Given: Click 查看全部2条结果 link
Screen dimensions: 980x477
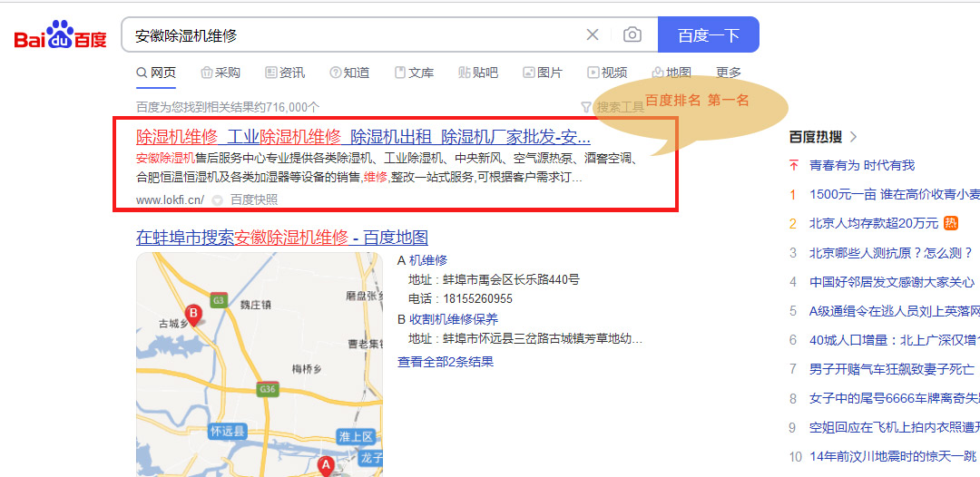Looking at the screenshot, I should [446, 361].
